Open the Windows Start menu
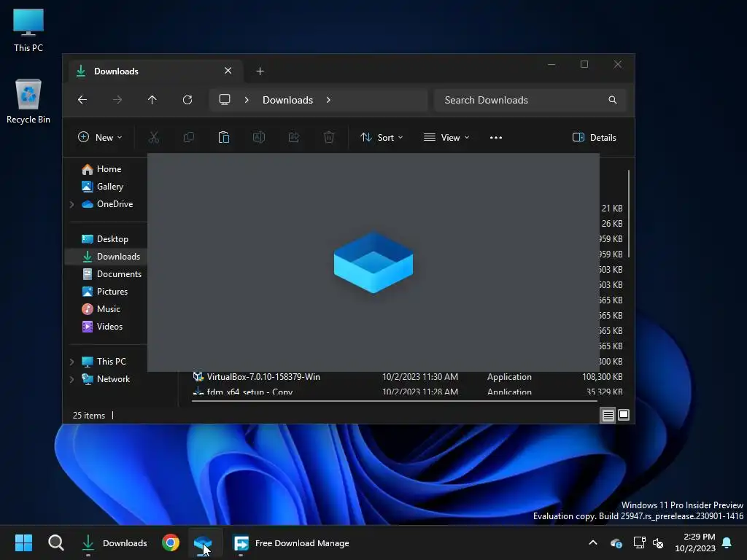The width and height of the screenshot is (747, 560). click(23, 542)
